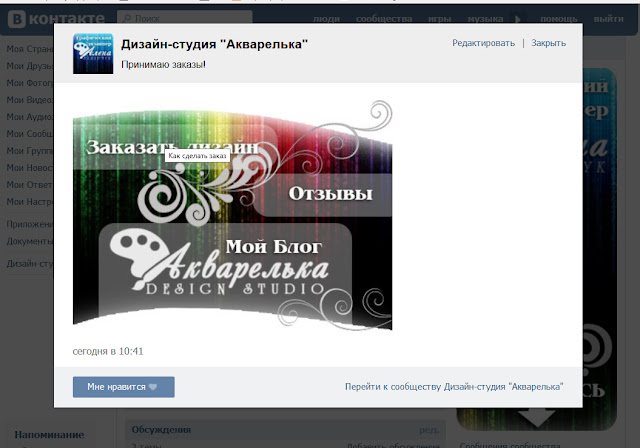Open 'Дизайн-студия' shortcut in left sidebar
640x448 pixels.
pos(30,264)
